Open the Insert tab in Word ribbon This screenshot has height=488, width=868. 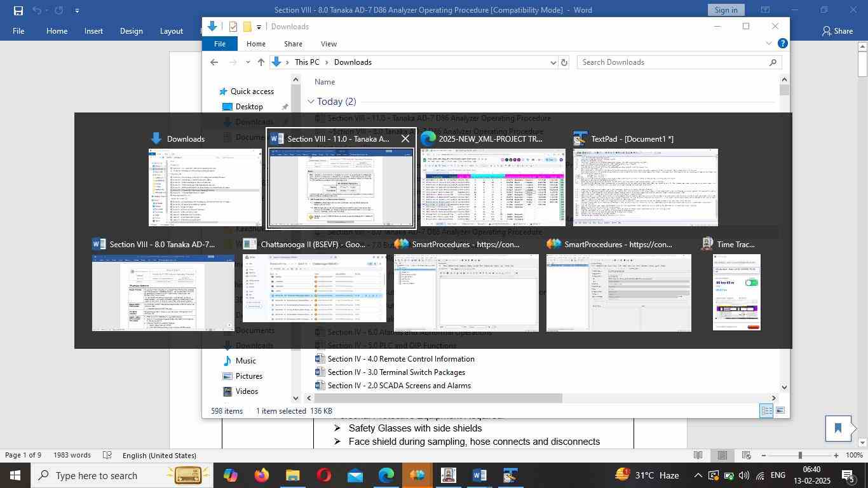click(93, 30)
